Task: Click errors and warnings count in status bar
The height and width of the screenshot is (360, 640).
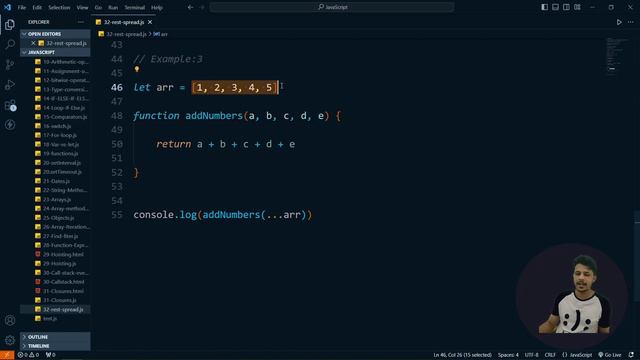Action: click(x=28, y=355)
